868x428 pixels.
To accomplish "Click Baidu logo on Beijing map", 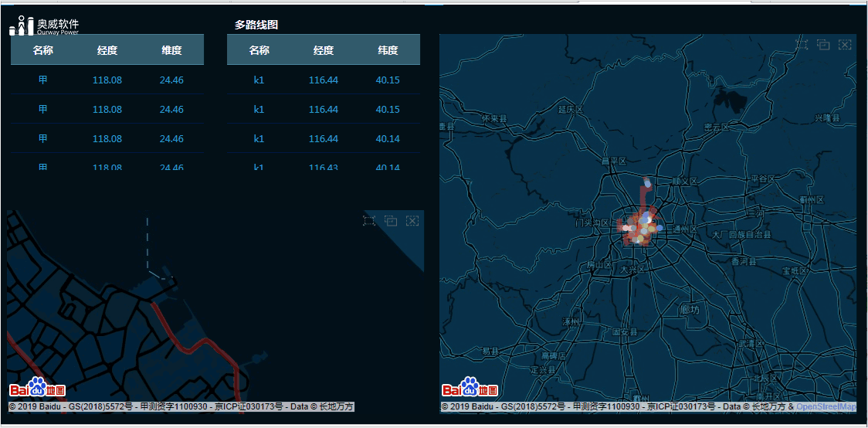I will [x=470, y=388].
